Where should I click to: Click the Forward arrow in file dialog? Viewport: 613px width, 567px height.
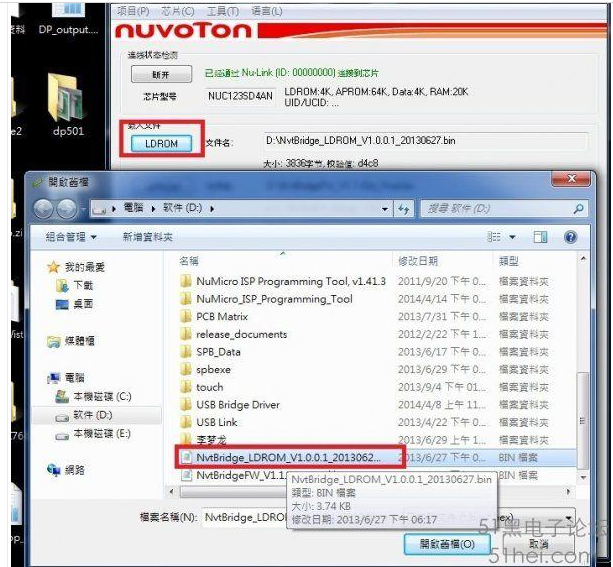point(66,209)
